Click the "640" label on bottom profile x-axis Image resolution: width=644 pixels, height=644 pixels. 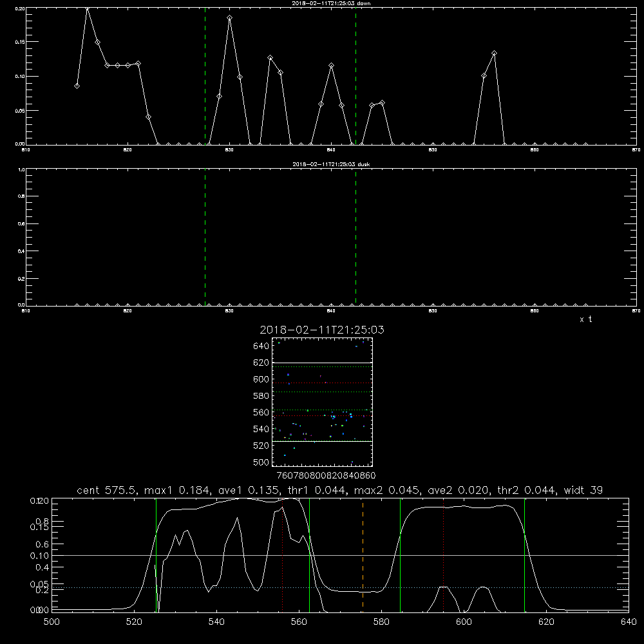629,622
